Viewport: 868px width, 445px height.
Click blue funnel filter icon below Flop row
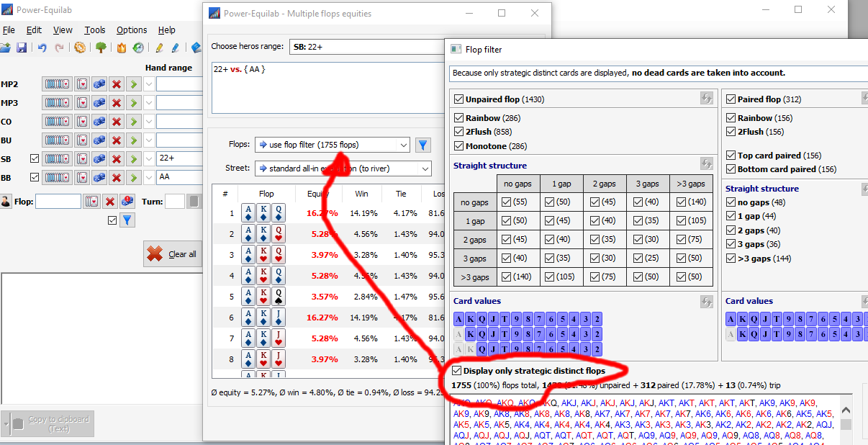coord(127,220)
